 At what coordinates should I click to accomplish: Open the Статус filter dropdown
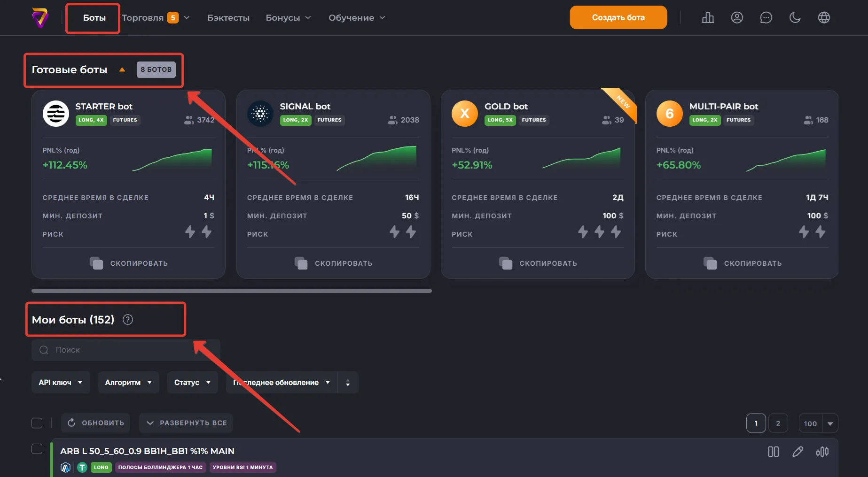(192, 383)
